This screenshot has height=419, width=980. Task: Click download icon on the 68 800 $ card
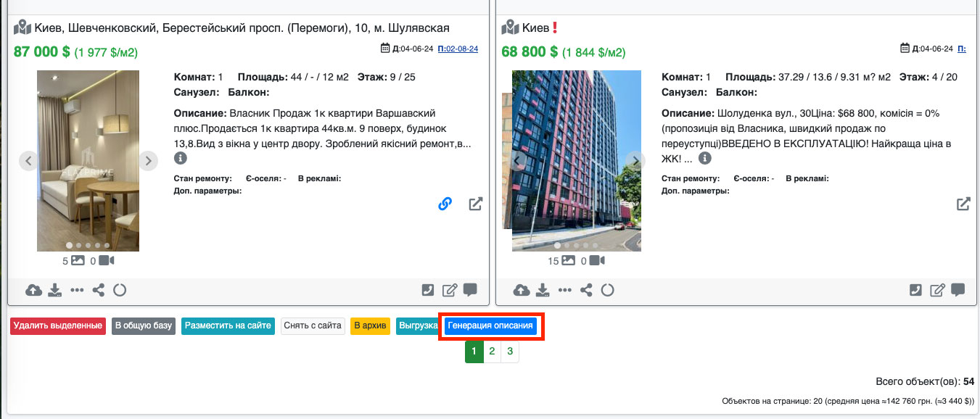tap(543, 291)
